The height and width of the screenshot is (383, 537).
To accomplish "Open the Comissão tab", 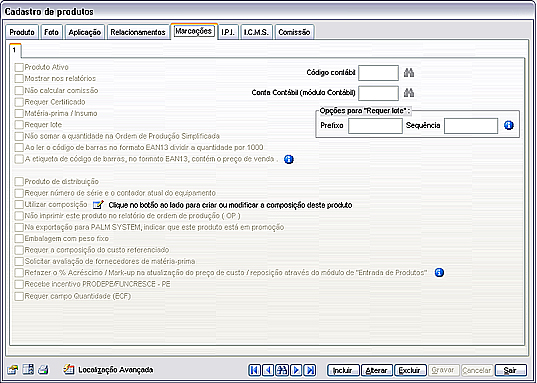I will click(x=294, y=32).
